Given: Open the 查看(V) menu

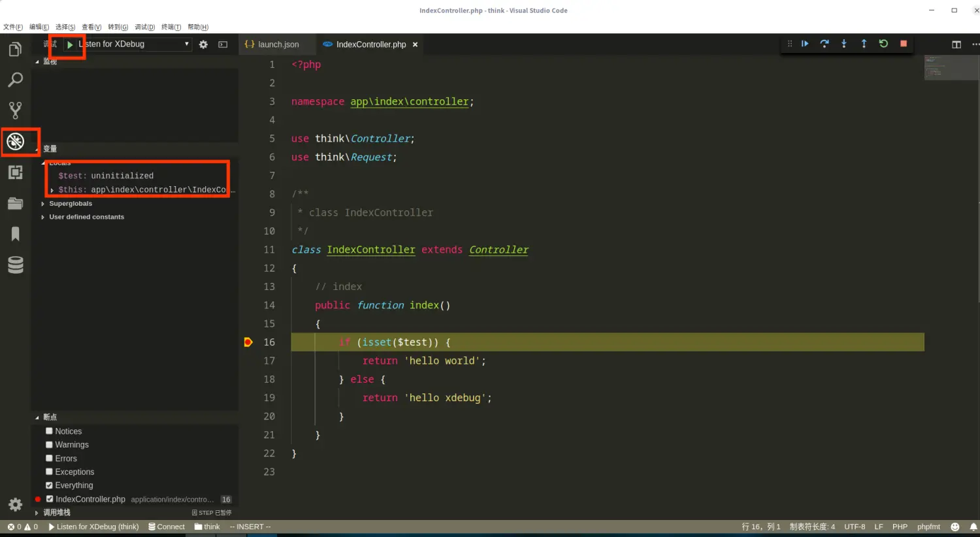Looking at the screenshot, I should click(91, 27).
